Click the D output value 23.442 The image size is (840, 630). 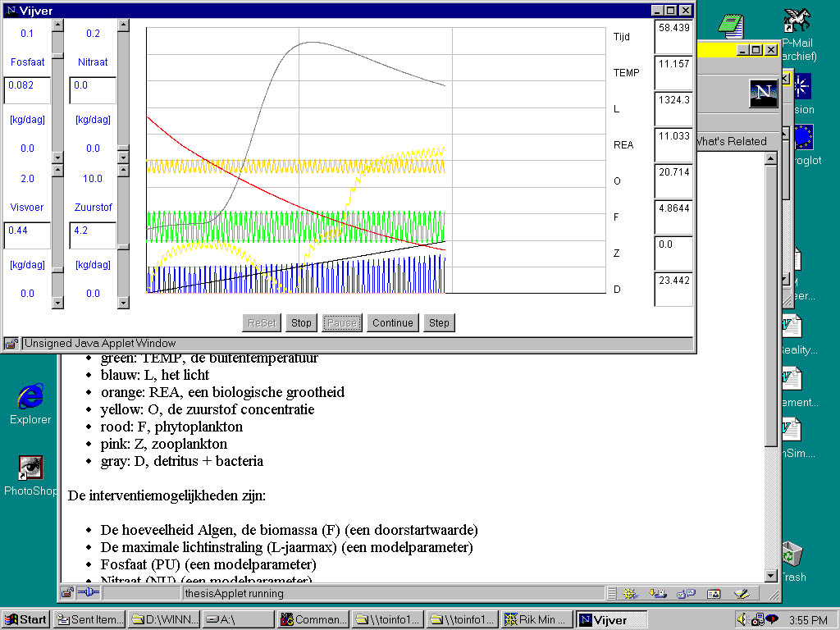[673, 289]
